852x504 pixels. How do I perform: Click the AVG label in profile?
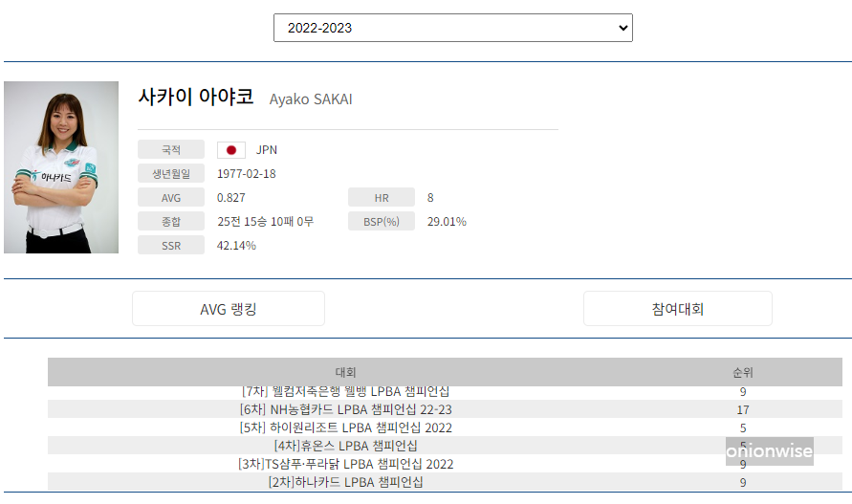click(171, 197)
